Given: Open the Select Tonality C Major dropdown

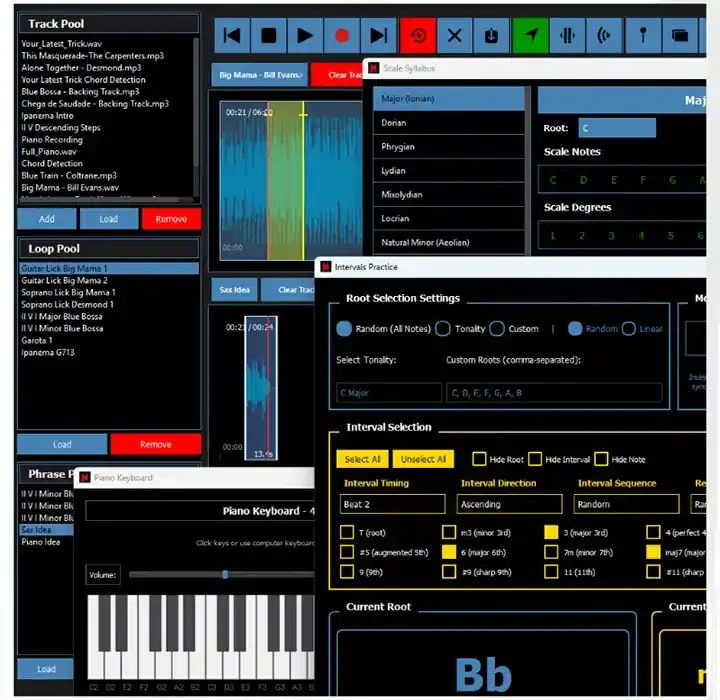Looking at the screenshot, I should pos(389,393).
